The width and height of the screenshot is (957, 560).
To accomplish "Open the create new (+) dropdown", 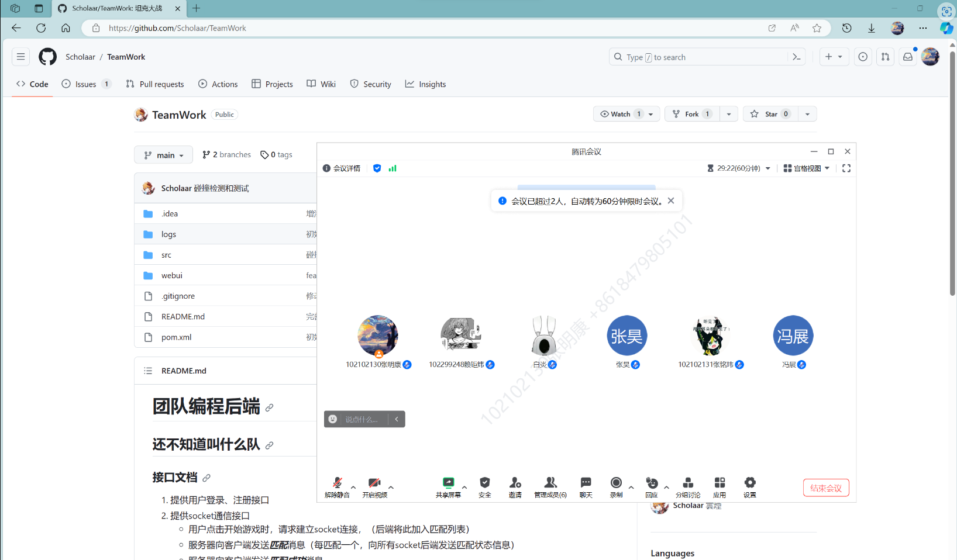I will pos(834,57).
